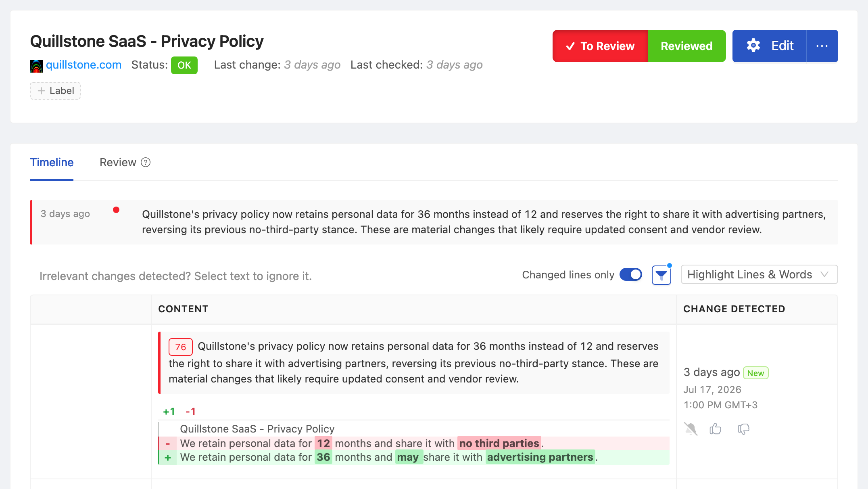This screenshot has width=868, height=489.
Task: Toggle Changed lines only switch
Action: tap(631, 275)
